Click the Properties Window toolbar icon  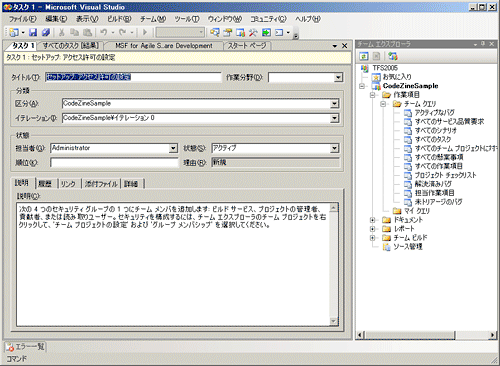point(228,32)
